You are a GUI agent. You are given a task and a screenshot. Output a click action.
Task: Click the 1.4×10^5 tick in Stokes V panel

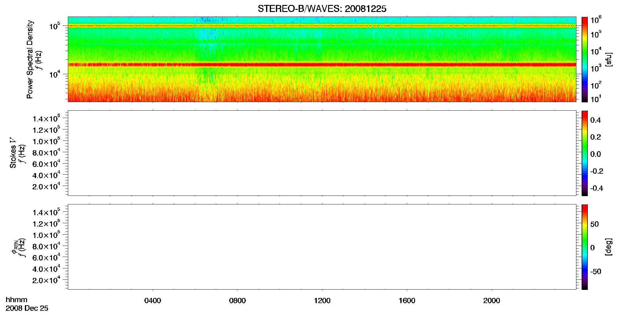(46, 118)
